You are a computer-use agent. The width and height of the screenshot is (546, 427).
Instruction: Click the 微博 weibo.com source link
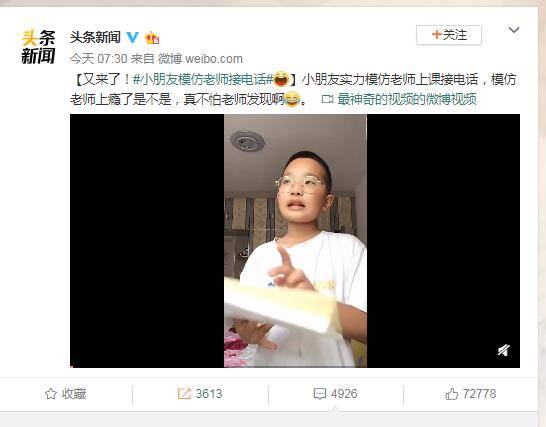[x=200, y=59]
